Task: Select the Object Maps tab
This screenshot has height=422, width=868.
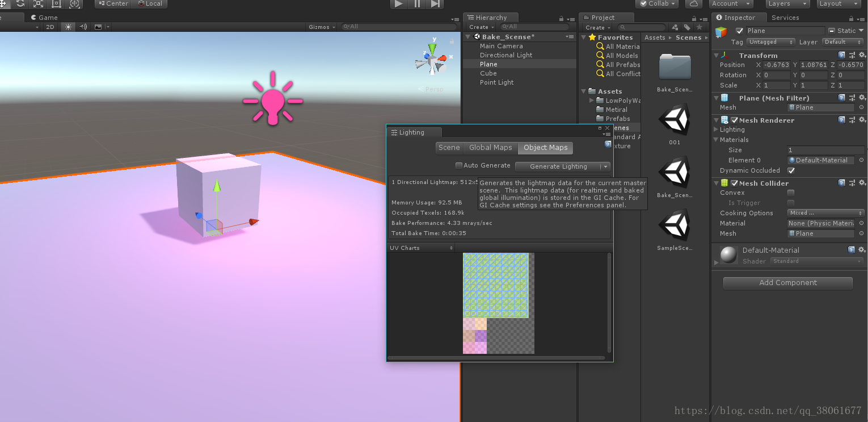Action: coord(545,148)
